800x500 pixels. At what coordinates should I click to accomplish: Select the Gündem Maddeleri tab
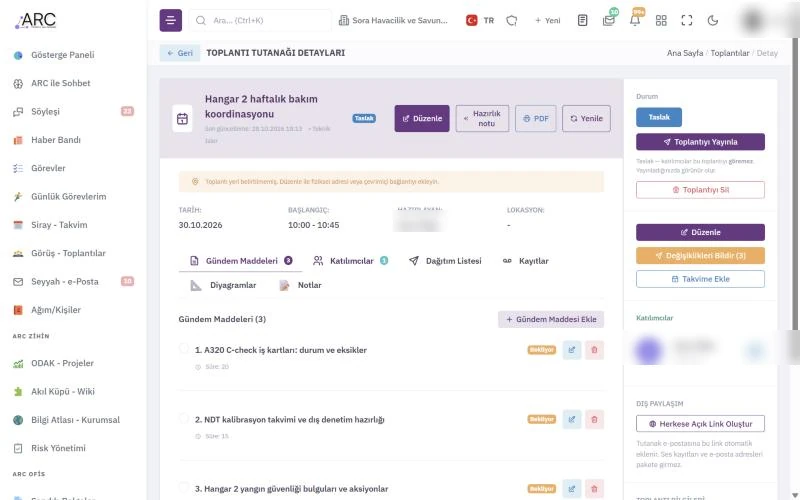point(241,261)
